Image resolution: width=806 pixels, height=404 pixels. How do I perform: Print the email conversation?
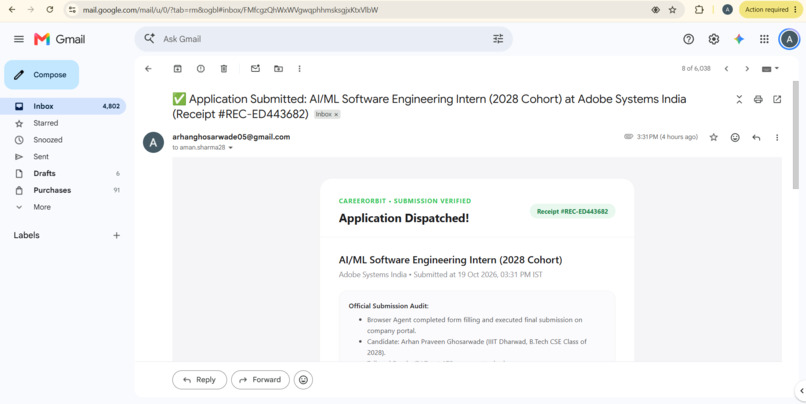pyautogui.click(x=758, y=100)
